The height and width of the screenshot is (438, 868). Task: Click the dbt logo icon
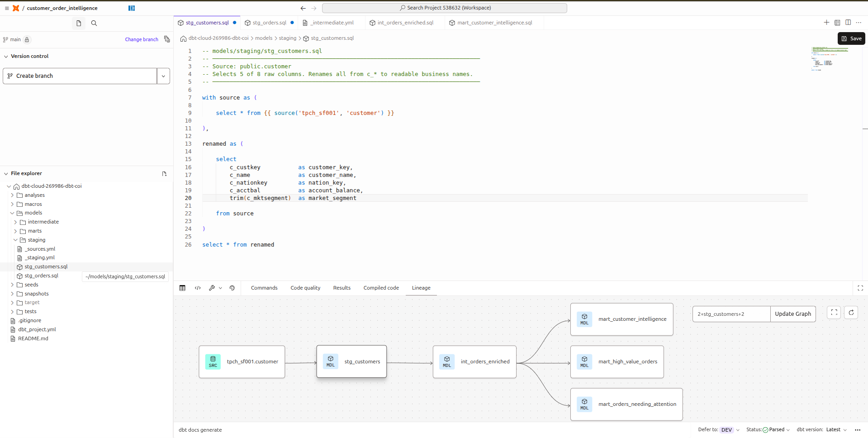click(x=16, y=8)
